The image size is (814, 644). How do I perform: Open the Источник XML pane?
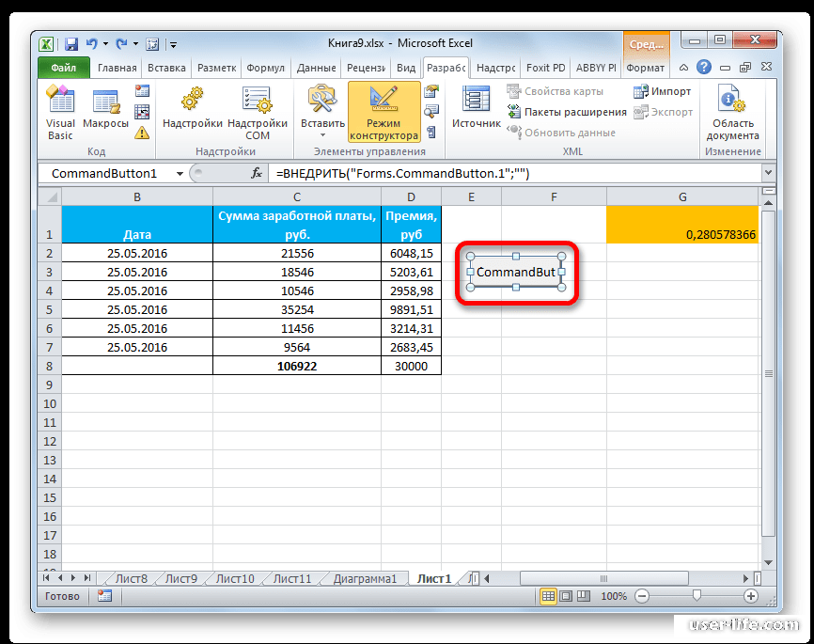click(475, 103)
